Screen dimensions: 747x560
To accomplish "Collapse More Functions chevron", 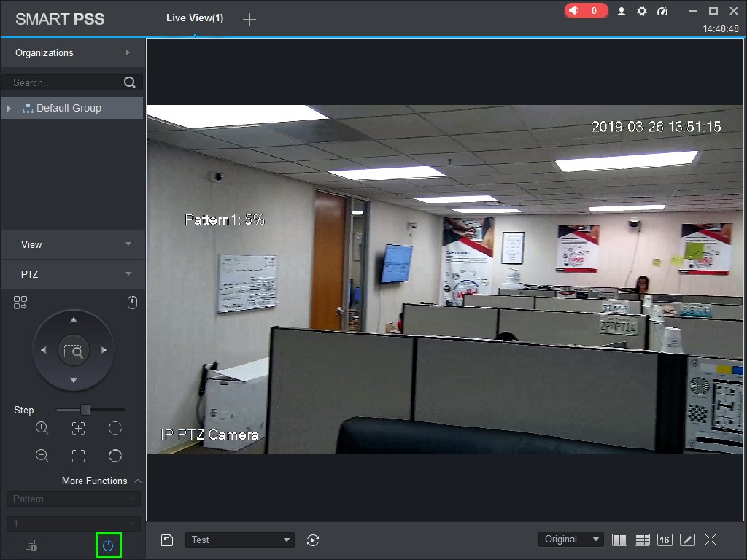I will click(x=138, y=481).
